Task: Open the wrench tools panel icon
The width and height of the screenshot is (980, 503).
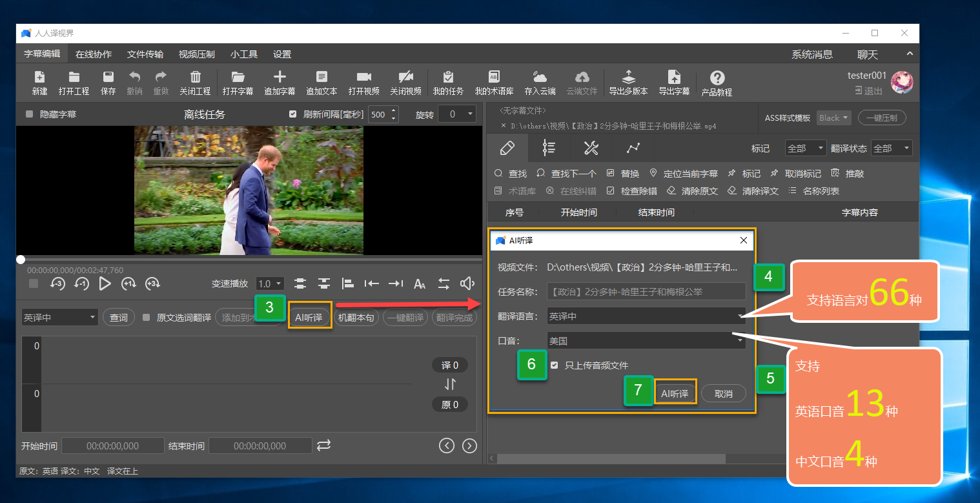Action: point(591,148)
